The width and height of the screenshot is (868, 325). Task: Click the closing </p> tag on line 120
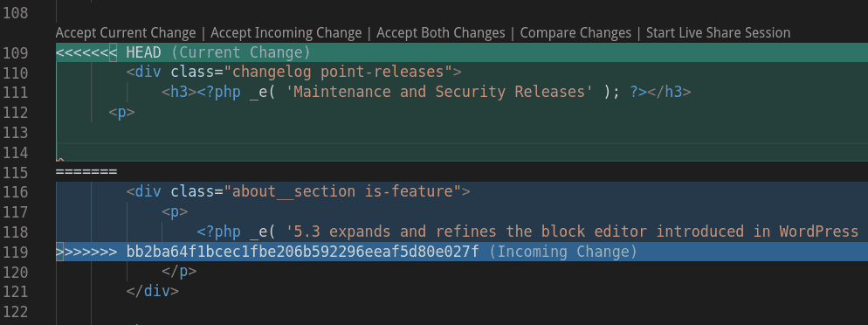tap(179, 272)
